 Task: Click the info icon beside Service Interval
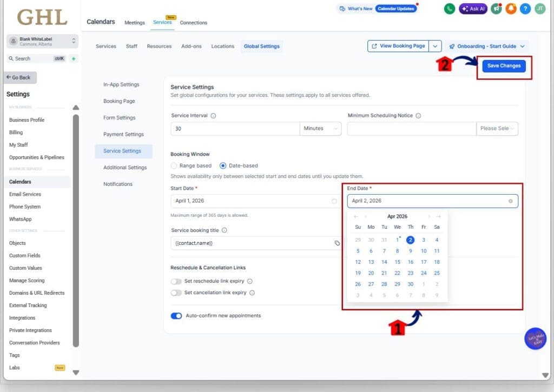(x=213, y=116)
